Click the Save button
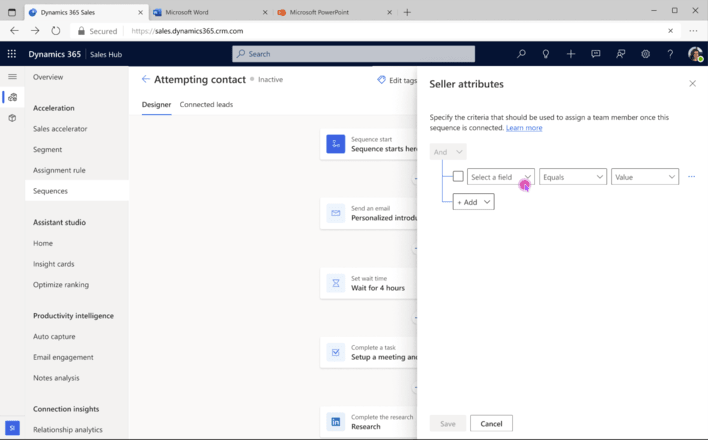 [448, 423]
